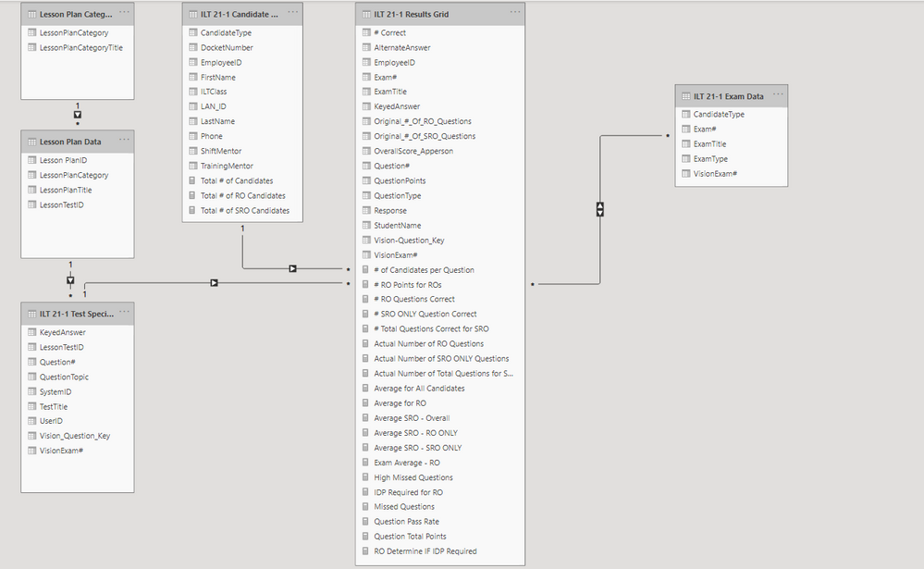Click the Lesson Plan Data header table icon
This screenshot has width=924, height=569.
(32, 142)
